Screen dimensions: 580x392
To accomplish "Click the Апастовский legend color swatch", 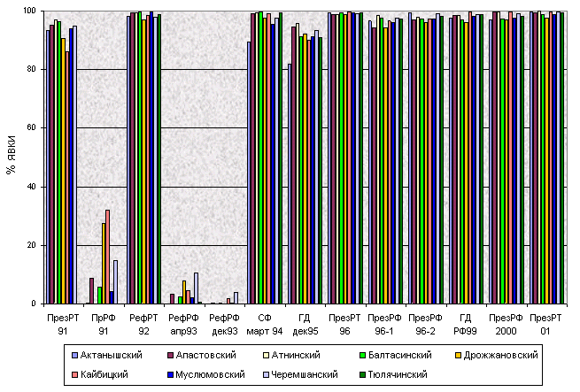I will (171, 356).
